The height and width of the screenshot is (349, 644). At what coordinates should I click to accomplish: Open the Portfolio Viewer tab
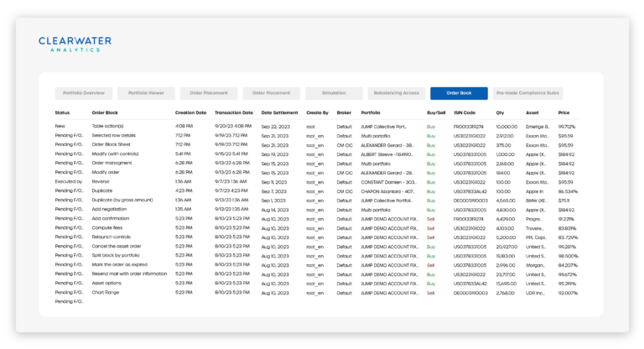coord(146,93)
